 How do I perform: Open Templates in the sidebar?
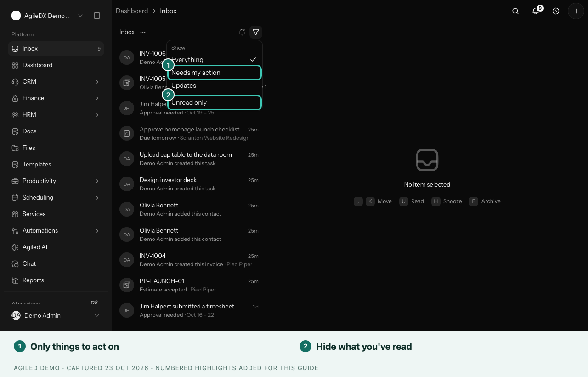pyautogui.click(x=56, y=164)
